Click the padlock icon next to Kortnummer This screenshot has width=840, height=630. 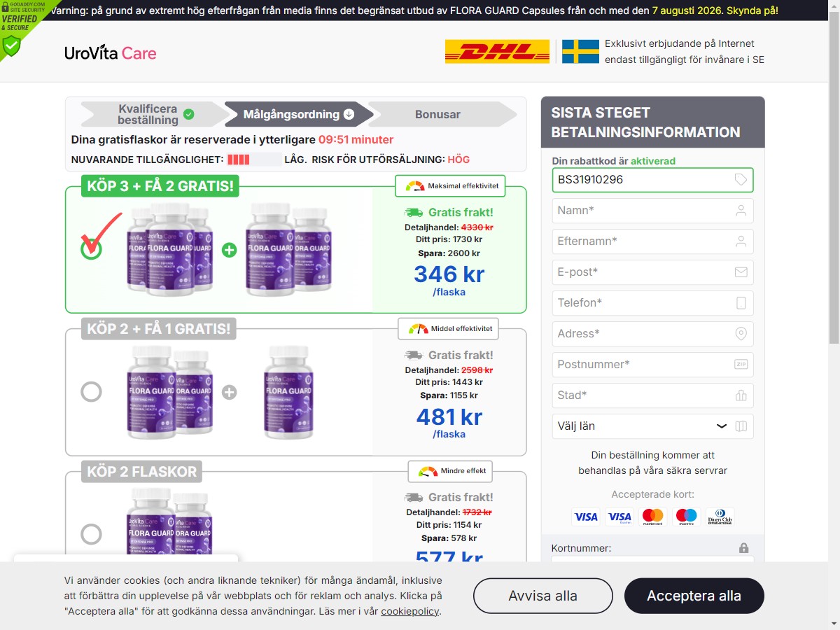(x=743, y=548)
